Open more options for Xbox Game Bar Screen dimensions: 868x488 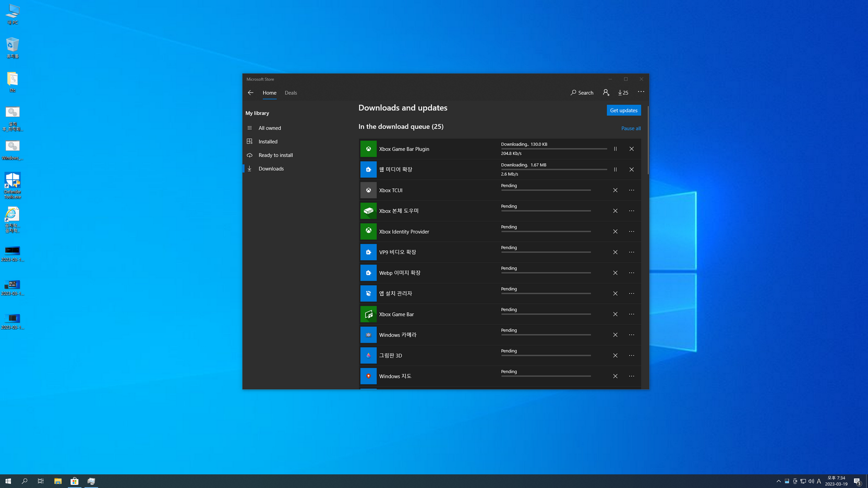pyautogui.click(x=632, y=314)
